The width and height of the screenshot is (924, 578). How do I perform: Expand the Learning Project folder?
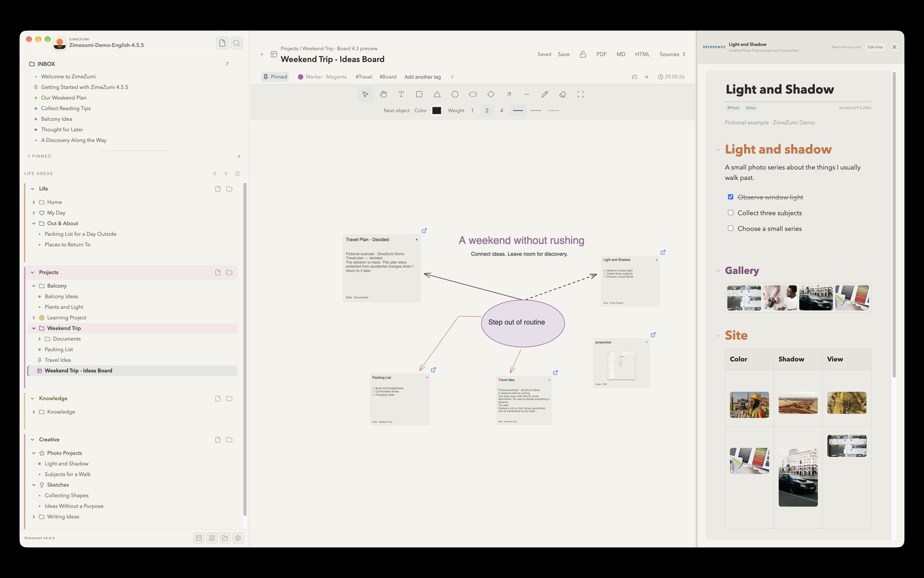pos(34,318)
